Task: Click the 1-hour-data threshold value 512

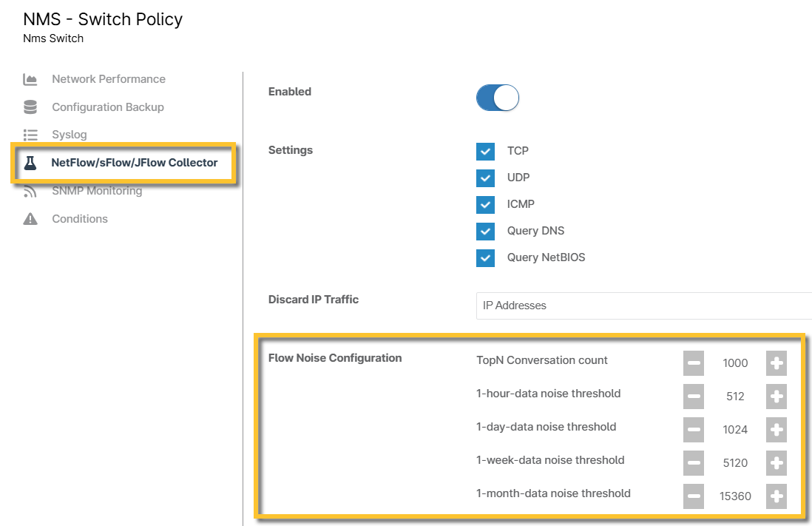Action: pyautogui.click(x=735, y=397)
